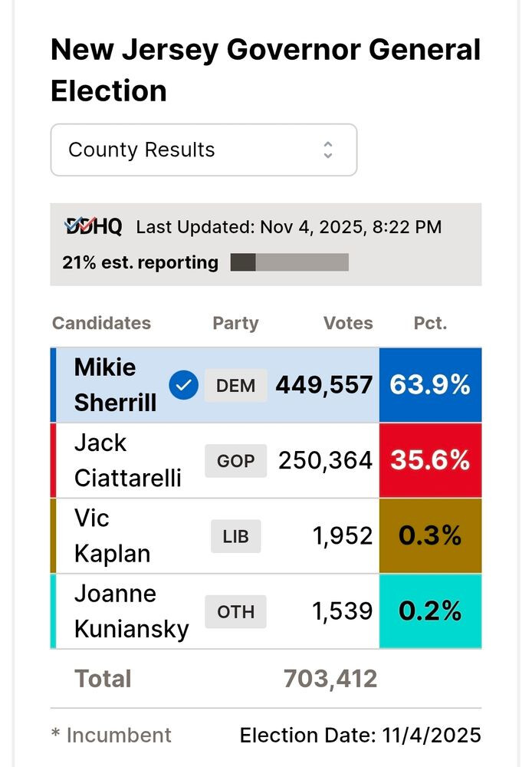
Task: Click the LIB party badge
Action: tap(235, 536)
